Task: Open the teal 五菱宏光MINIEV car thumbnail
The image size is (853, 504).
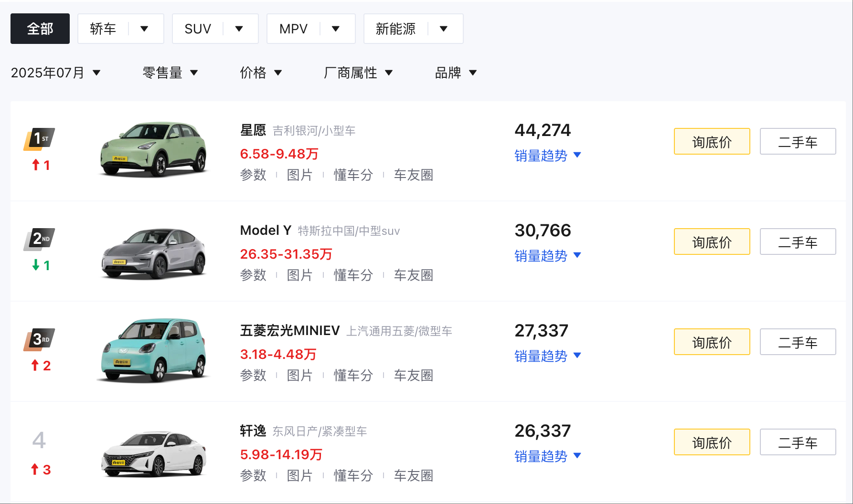Action: pyautogui.click(x=154, y=350)
